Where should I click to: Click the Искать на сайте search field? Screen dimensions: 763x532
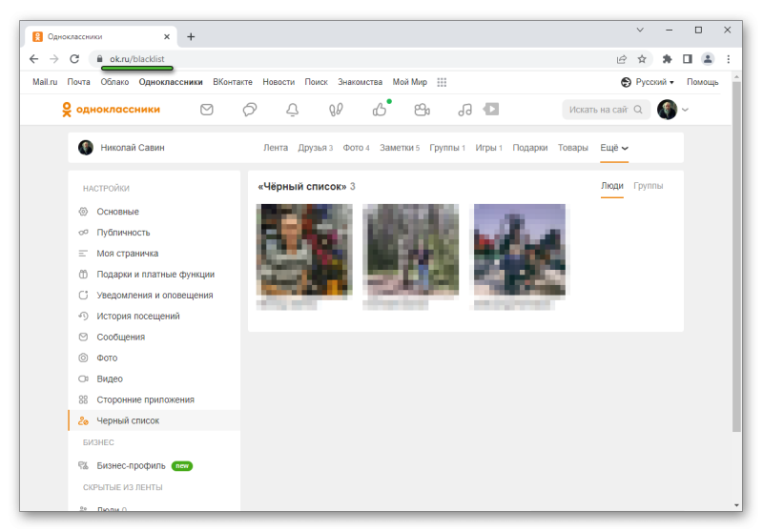[x=607, y=110]
